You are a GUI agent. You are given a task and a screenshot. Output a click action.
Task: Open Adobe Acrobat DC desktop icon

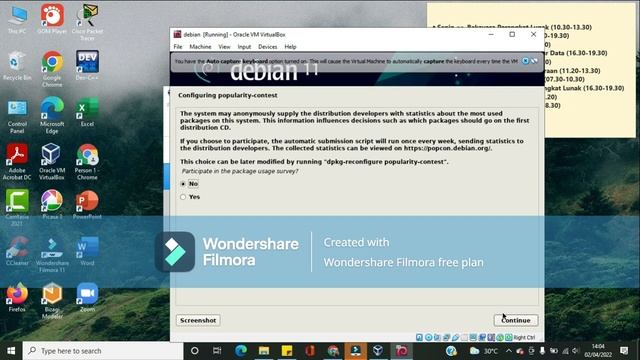17,162
